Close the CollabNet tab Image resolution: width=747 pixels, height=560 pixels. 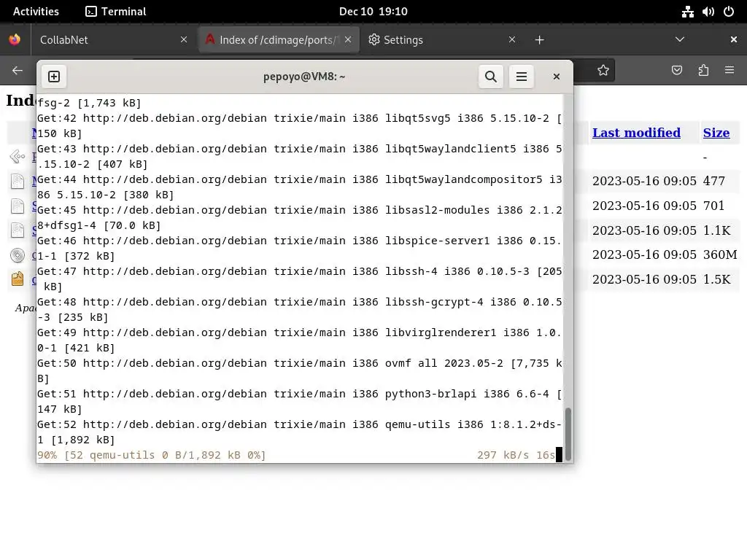(x=183, y=39)
